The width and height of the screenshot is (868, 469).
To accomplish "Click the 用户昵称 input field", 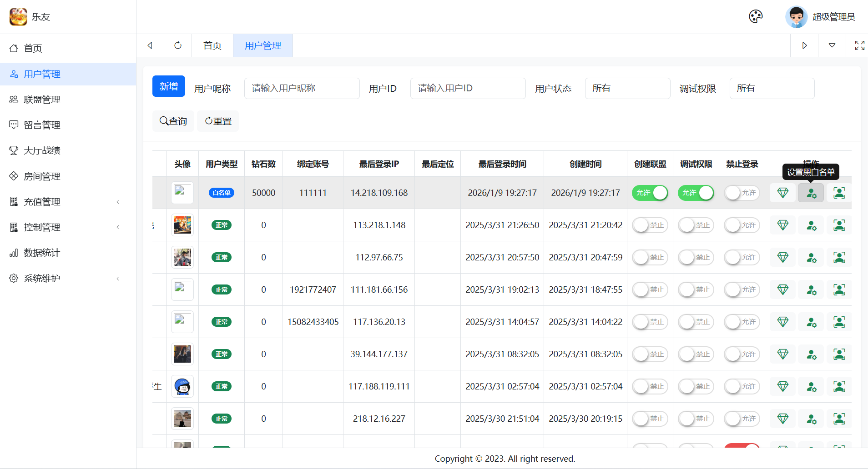I will click(302, 88).
